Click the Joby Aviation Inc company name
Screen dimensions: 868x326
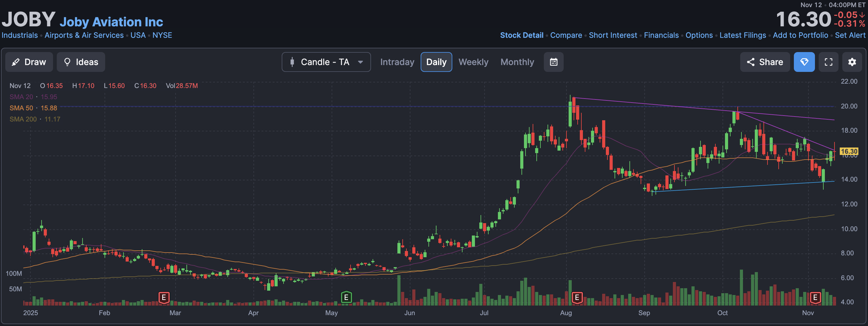click(111, 22)
